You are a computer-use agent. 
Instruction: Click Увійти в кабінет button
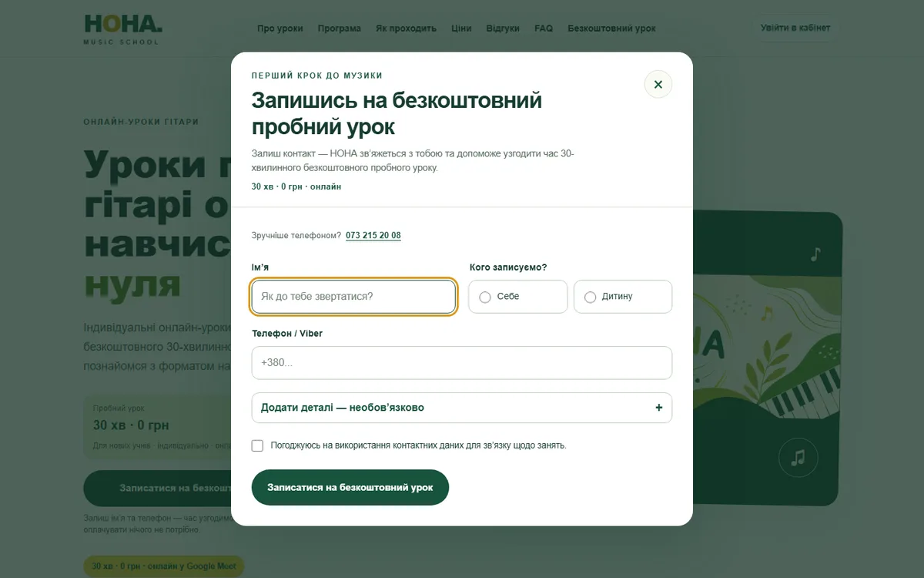tap(795, 28)
